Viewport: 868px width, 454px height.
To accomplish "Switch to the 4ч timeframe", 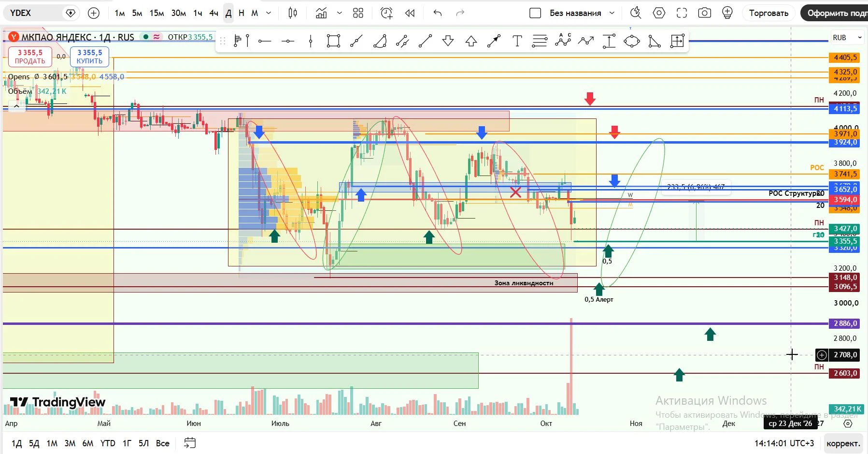I will [x=213, y=13].
